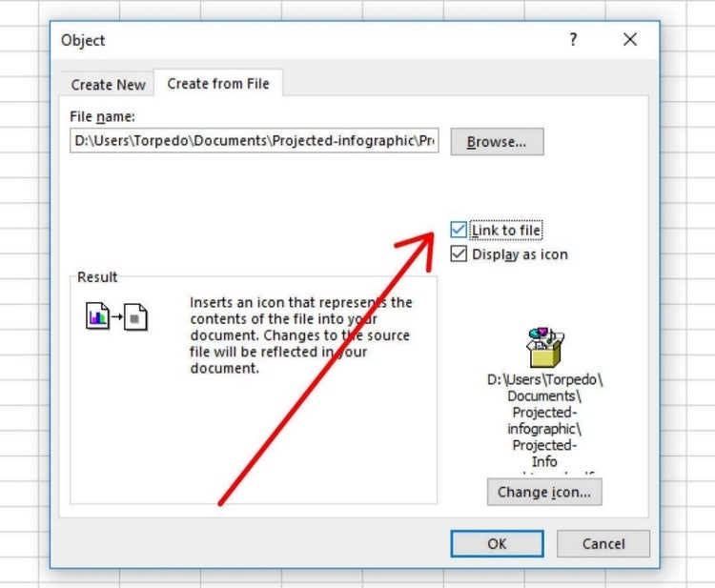
Task: Switch to the Create New tab
Action: (x=108, y=84)
